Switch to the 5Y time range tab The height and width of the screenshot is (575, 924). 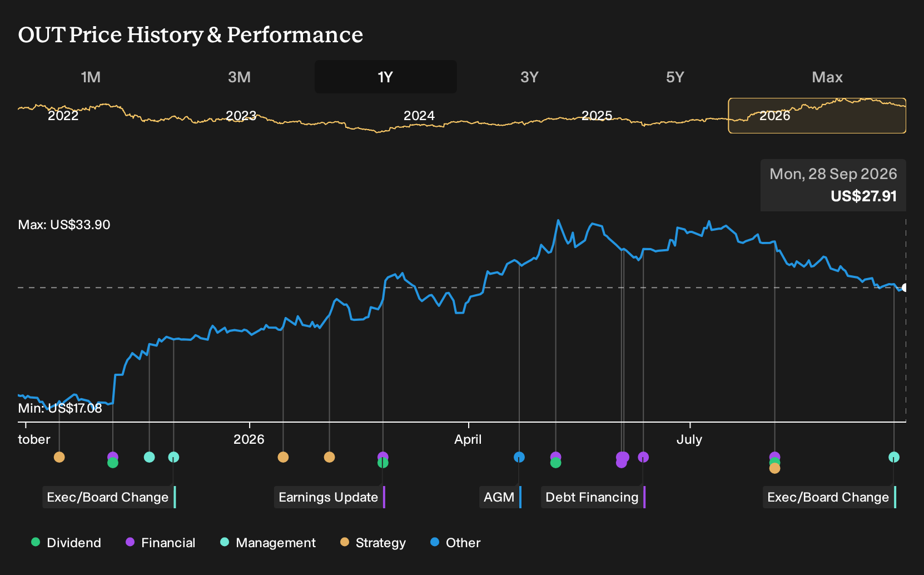(675, 77)
